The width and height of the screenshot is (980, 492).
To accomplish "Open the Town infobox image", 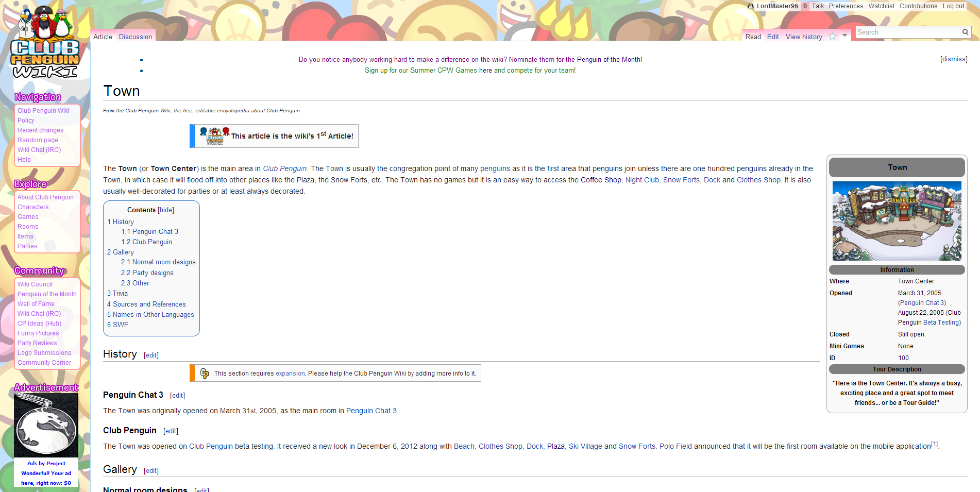I will (x=897, y=221).
